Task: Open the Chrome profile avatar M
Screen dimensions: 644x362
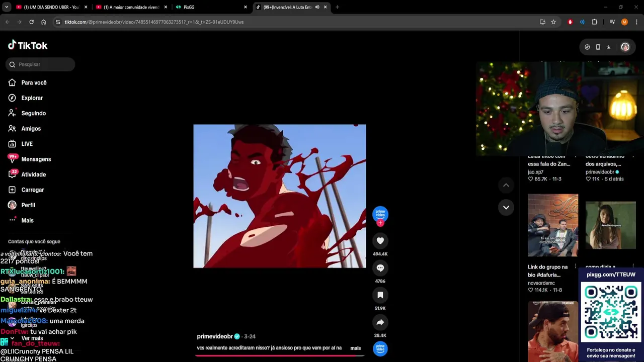Action: pos(624,22)
